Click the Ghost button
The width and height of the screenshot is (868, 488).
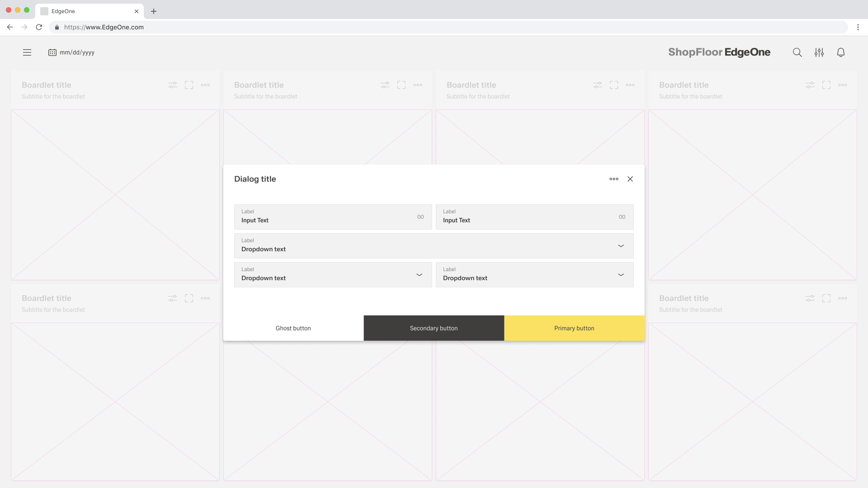(x=293, y=328)
